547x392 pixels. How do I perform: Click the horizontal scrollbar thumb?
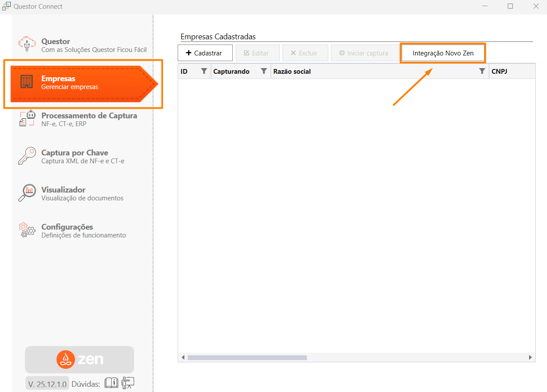[x=247, y=358]
